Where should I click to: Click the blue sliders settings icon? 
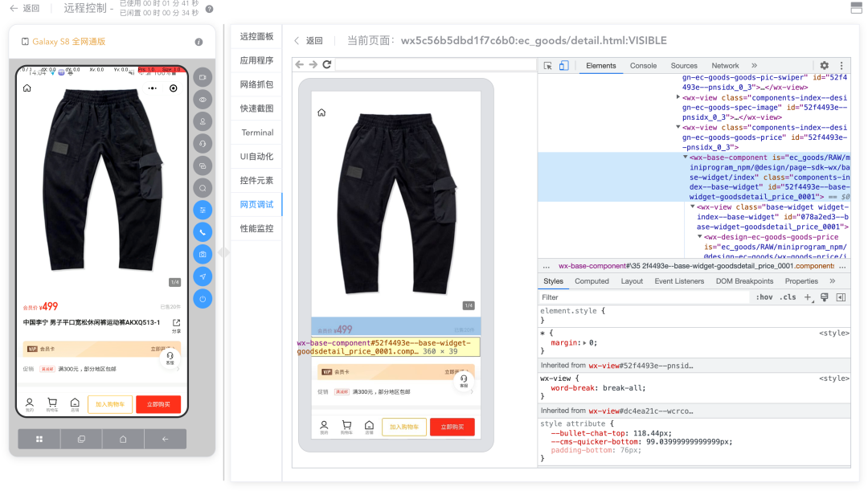click(x=203, y=211)
